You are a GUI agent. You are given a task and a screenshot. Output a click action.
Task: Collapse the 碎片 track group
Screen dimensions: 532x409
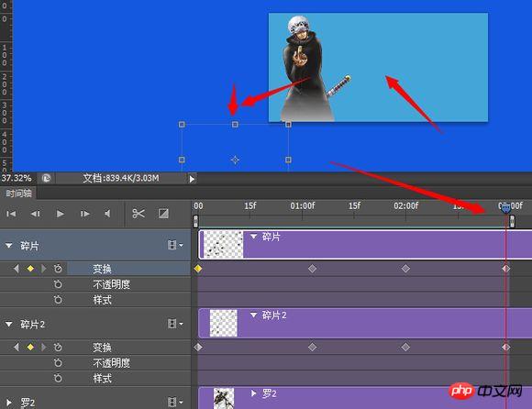(x=9, y=246)
